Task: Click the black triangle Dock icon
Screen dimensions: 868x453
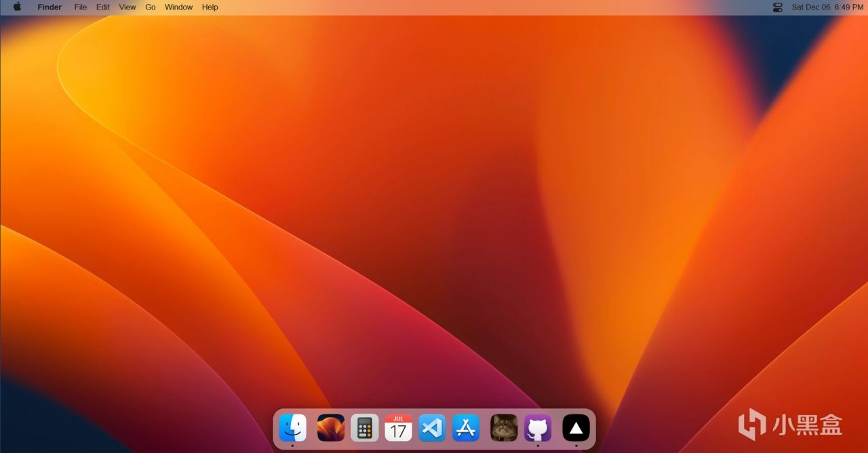Action: (x=576, y=428)
